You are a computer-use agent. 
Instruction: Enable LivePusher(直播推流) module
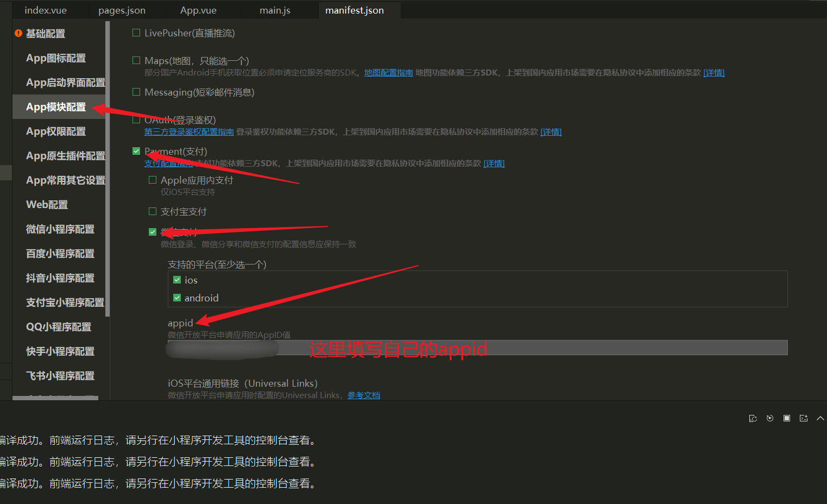click(x=136, y=33)
